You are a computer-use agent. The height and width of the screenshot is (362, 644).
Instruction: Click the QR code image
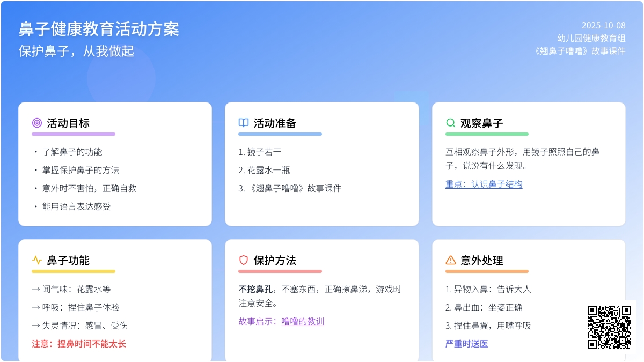click(x=609, y=327)
